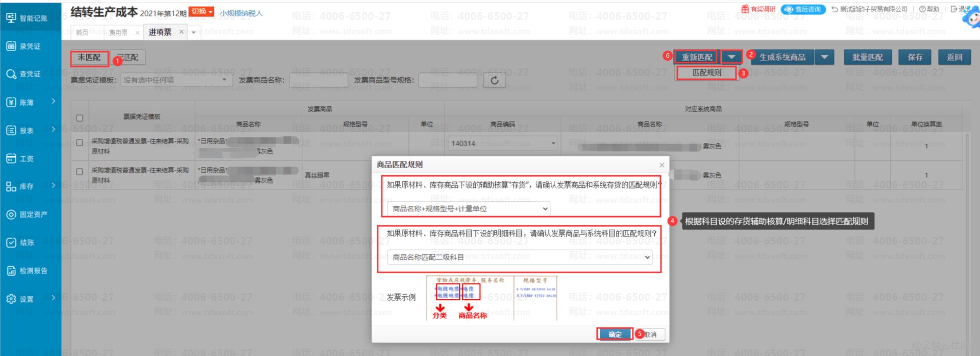Screen dimensions: 980x356
Task: Open the 检测报告 sidebar icon
Action: point(11,271)
